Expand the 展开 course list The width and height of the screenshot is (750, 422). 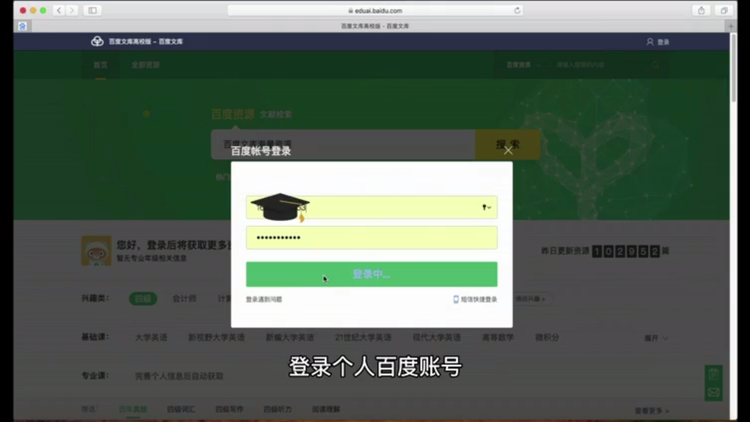pos(656,338)
